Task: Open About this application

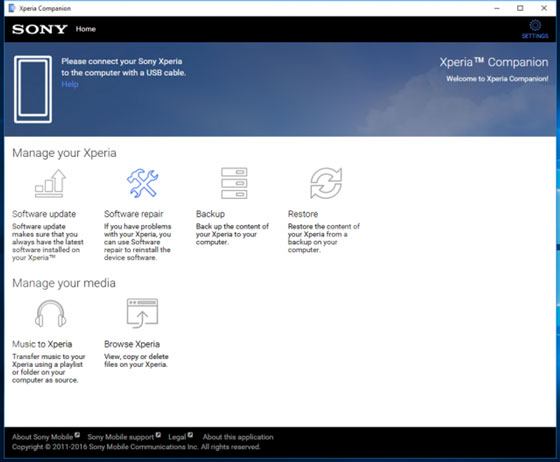Action: tap(238, 437)
